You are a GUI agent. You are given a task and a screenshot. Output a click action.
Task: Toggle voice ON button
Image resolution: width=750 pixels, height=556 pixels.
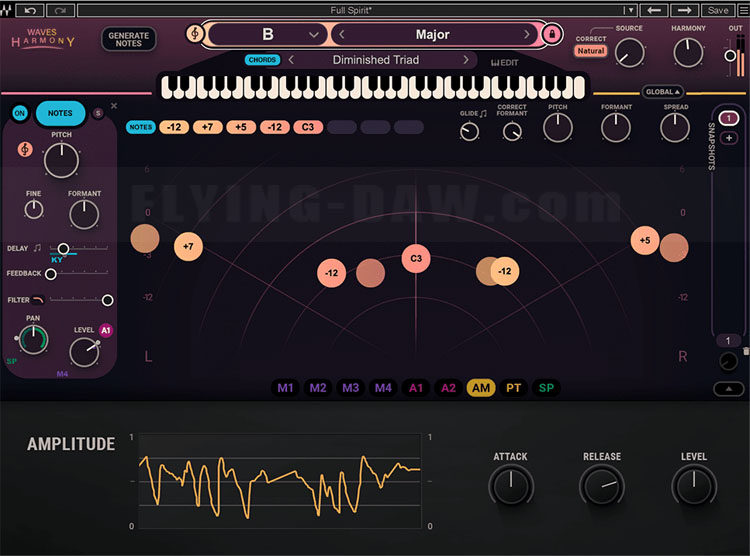[x=20, y=113]
